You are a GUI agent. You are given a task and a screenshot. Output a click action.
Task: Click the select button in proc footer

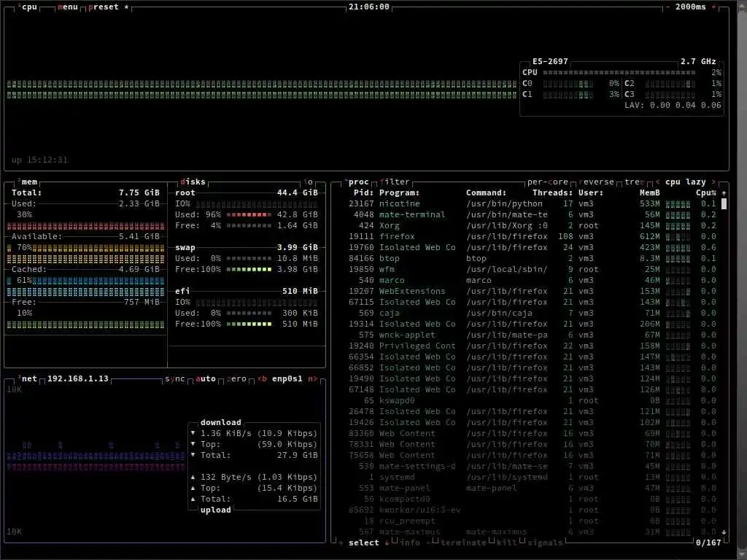click(x=364, y=542)
